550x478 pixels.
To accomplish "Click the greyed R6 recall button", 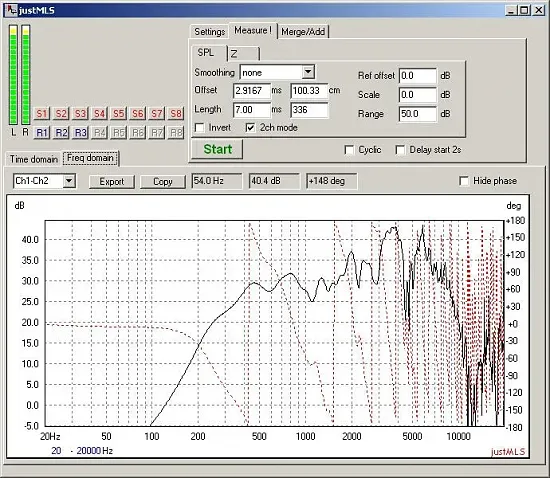I will pos(138,133).
